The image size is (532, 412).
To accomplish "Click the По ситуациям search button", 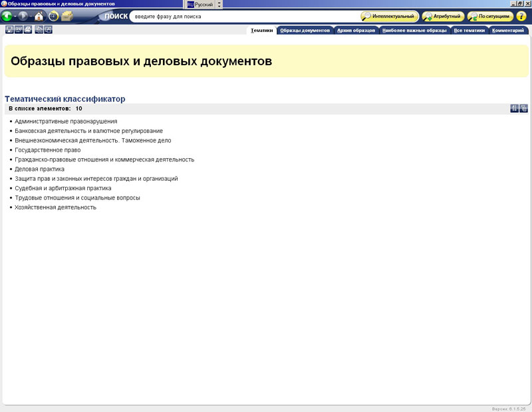I will tap(490, 16).
